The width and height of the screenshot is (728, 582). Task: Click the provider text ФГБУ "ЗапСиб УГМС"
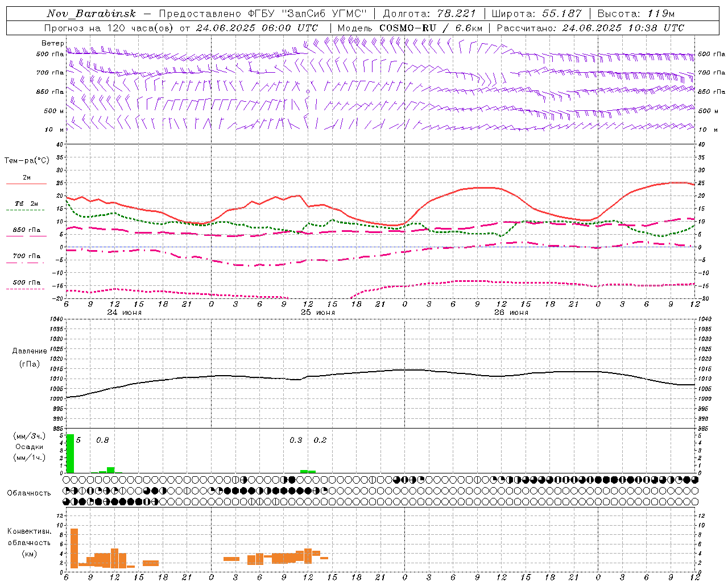(x=308, y=14)
